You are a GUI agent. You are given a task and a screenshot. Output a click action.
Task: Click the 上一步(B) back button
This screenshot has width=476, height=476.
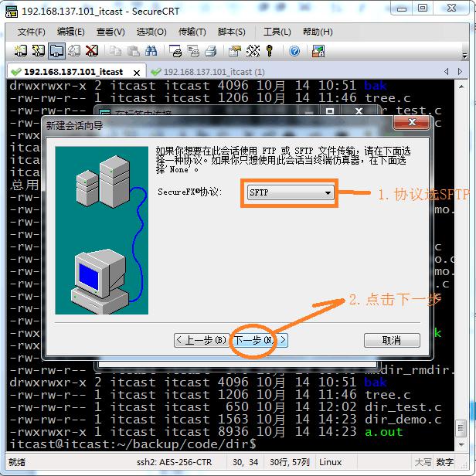click(x=202, y=340)
